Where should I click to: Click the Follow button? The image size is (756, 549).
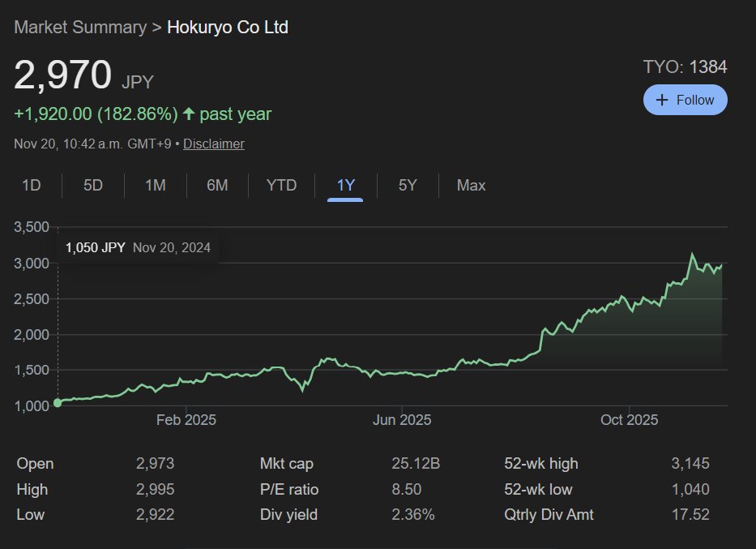click(686, 100)
